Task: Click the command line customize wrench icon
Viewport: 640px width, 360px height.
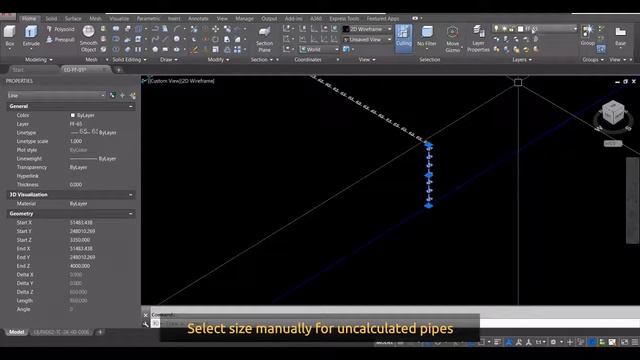Action: coord(146,324)
